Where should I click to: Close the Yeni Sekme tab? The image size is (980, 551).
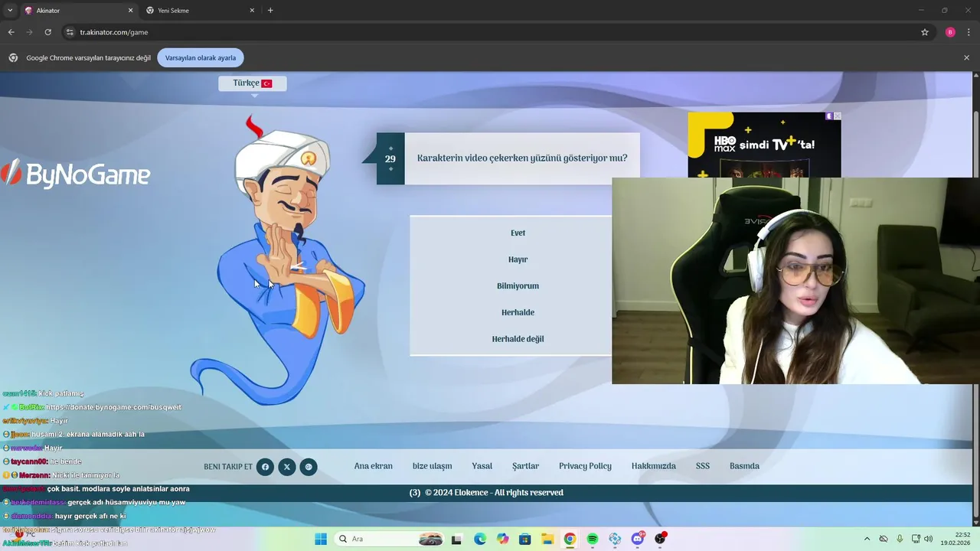[x=252, y=11]
